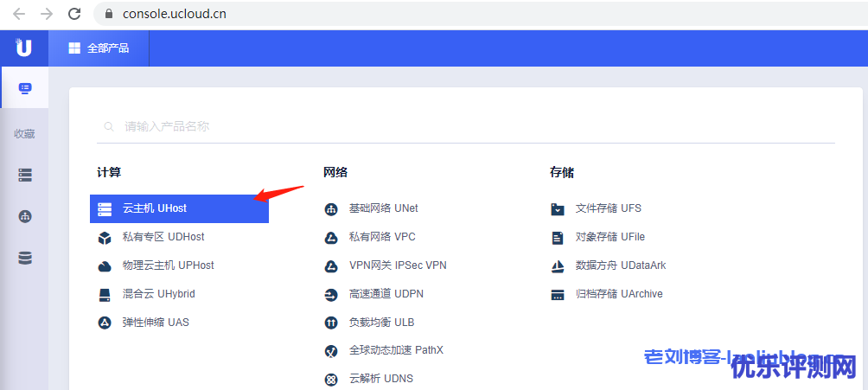
Task: Click the grid icon beside 全部产品
Action: (74, 48)
